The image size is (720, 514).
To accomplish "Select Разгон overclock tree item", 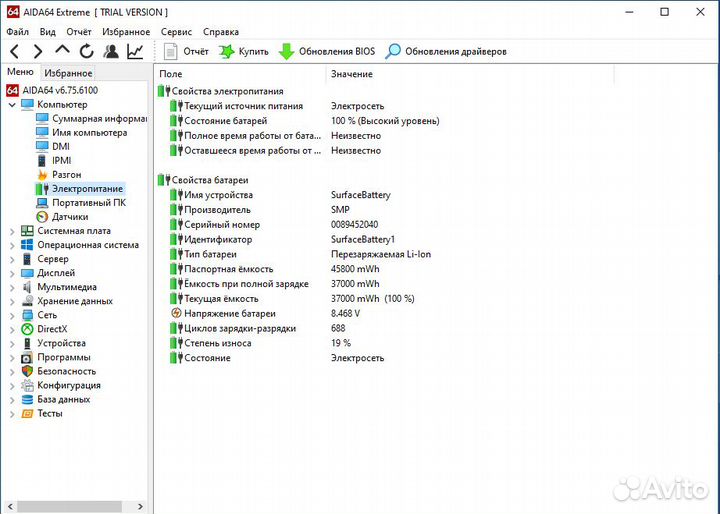I will coord(59,175).
